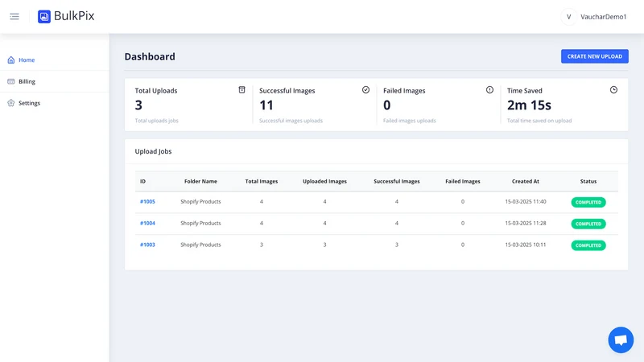Click the Time Saved clock icon
644x362 pixels.
click(613, 90)
